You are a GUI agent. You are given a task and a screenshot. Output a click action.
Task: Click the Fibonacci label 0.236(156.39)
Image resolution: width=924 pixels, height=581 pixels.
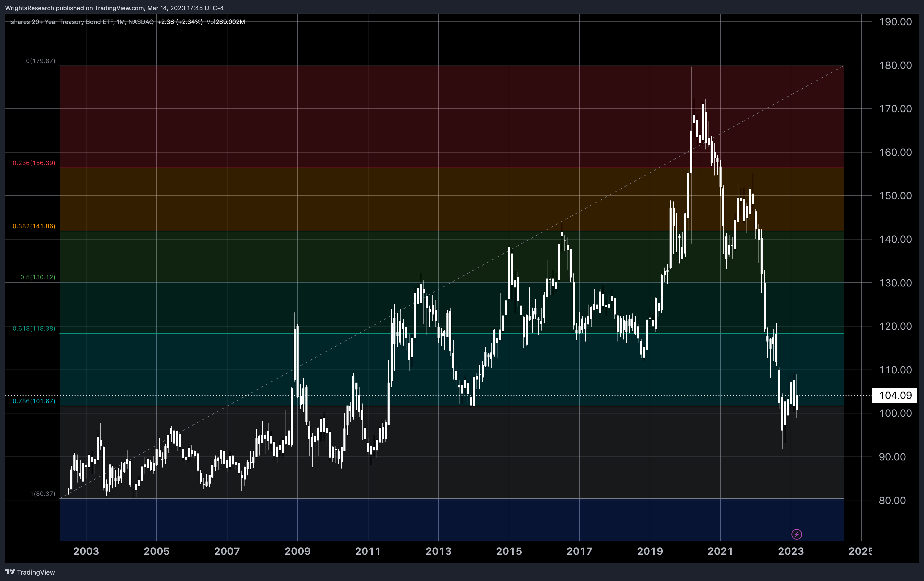[x=34, y=163]
